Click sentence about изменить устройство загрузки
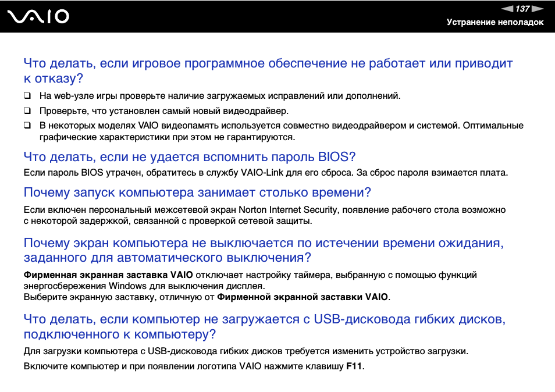Image resolution: width=555 pixels, height=392 pixels. point(246,351)
